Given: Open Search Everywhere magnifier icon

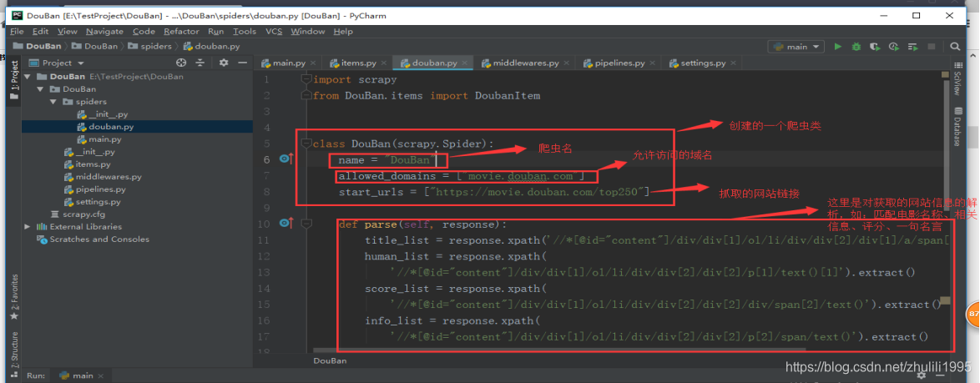Looking at the screenshot, I should [x=954, y=47].
